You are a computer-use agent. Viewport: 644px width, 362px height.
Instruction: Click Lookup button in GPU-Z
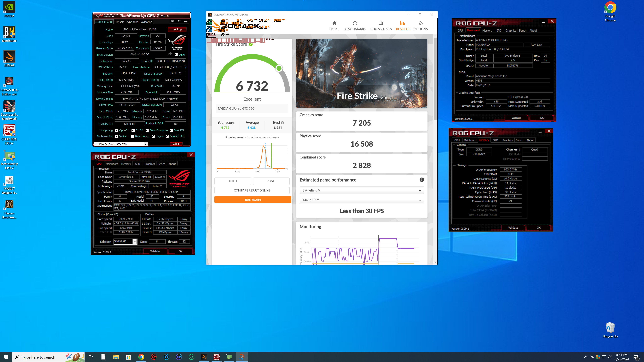point(177,29)
